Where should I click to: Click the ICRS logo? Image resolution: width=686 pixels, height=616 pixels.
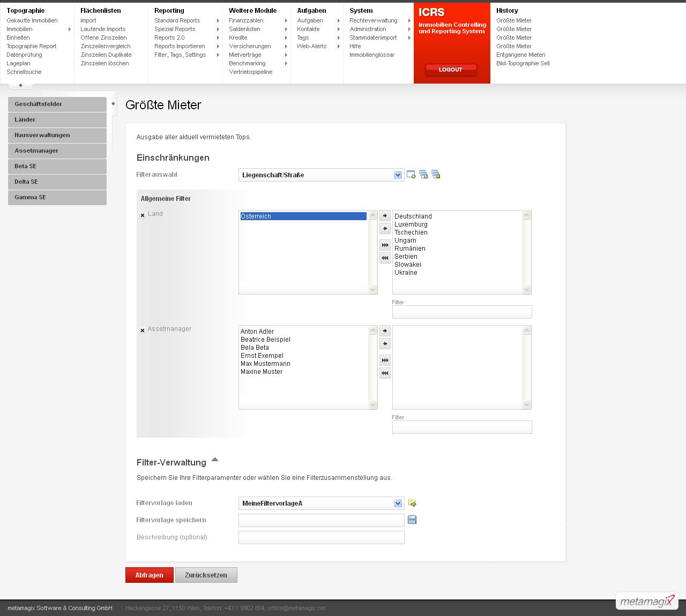431,12
